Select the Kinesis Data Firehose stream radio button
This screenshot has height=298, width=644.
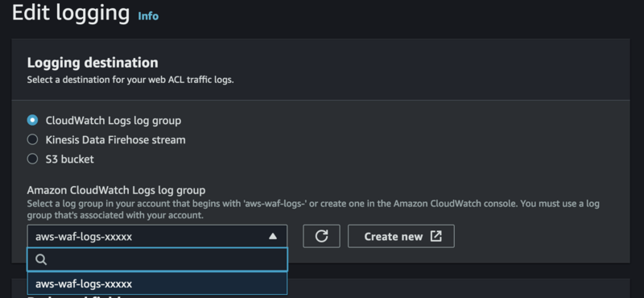[x=32, y=140]
